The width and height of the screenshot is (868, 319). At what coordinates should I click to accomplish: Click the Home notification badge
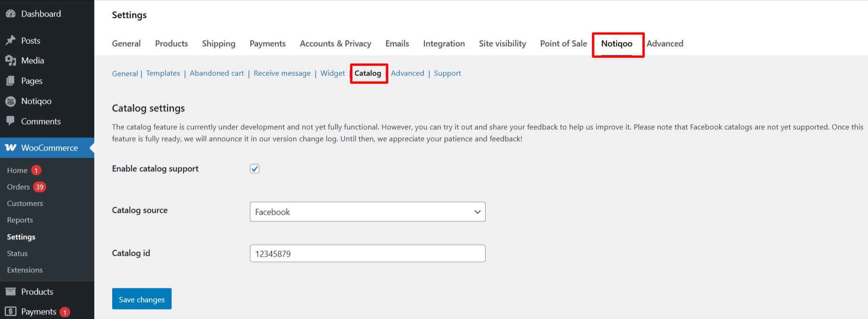36,170
